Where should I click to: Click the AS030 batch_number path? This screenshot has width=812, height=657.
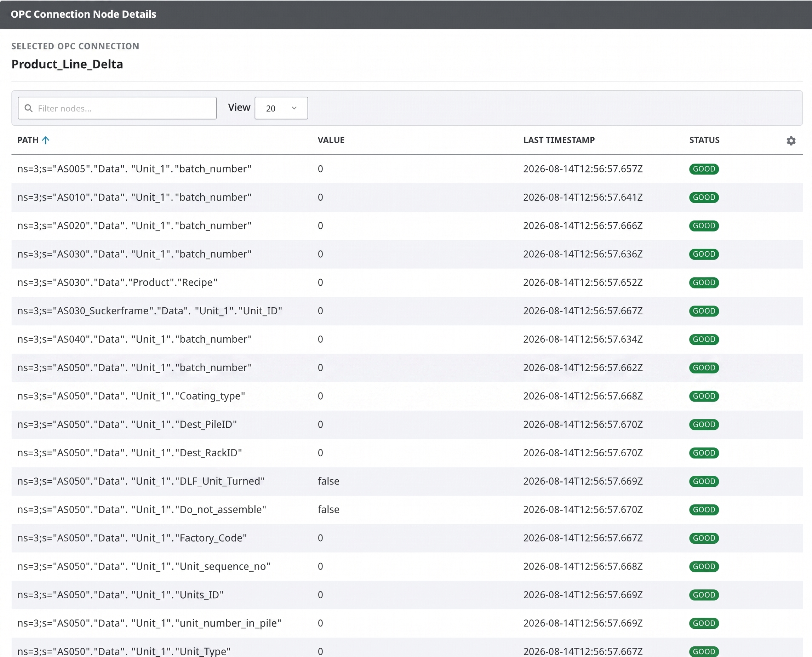134,254
